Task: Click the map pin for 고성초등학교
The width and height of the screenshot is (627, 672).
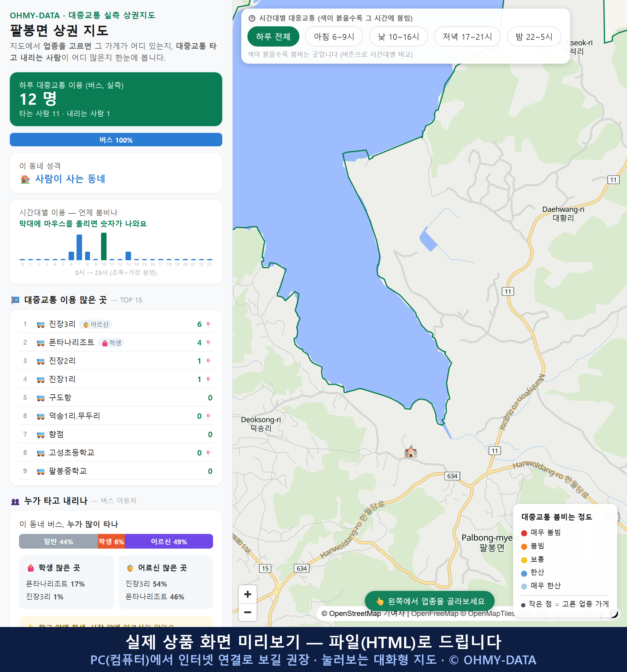Action: point(208,453)
